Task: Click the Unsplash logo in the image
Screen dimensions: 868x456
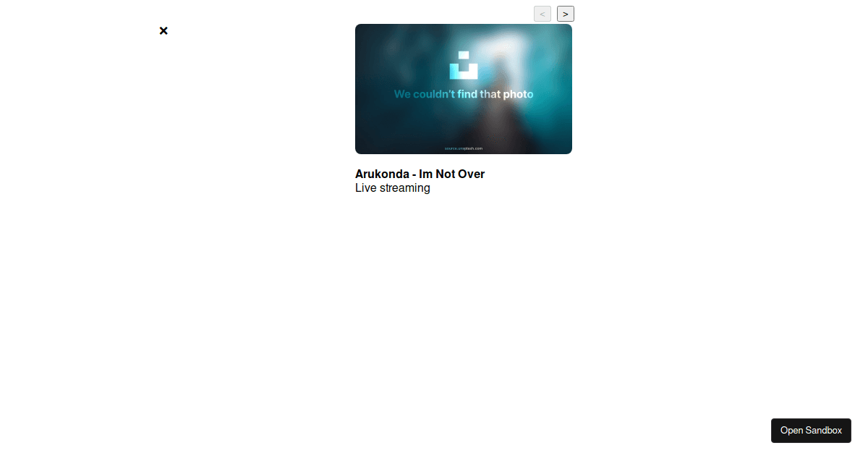Action: (x=464, y=65)
